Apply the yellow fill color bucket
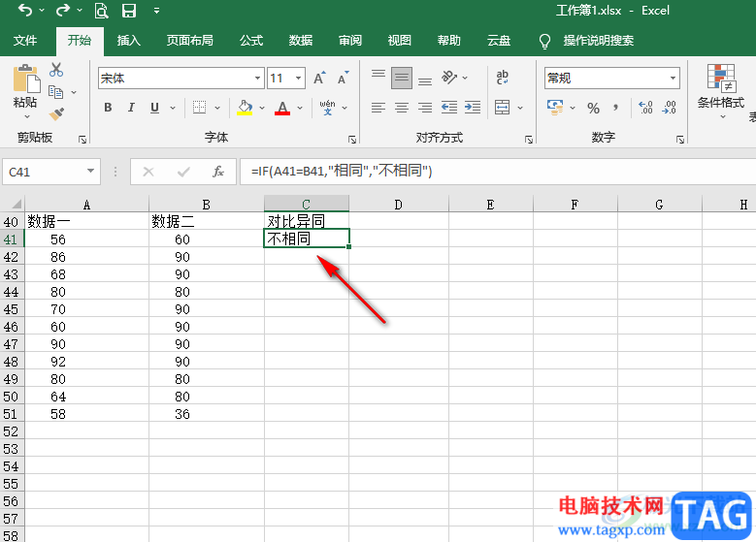 tap(245, 108)
